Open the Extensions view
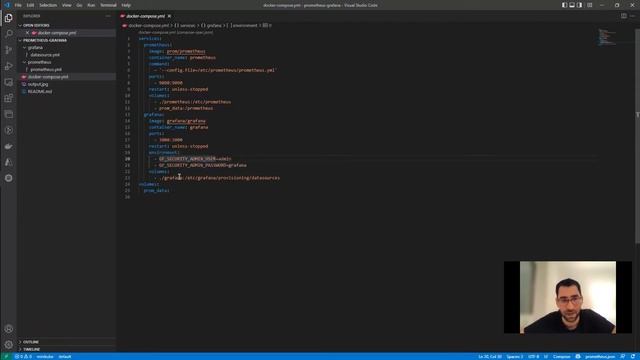Screen dimensions: 640x360 pos(9,98)
